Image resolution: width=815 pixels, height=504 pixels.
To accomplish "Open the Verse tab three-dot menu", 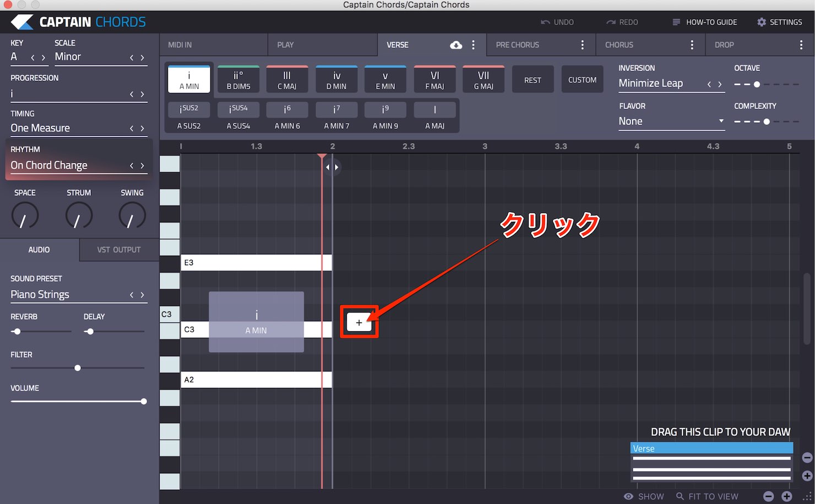I will tap(473, 45).
